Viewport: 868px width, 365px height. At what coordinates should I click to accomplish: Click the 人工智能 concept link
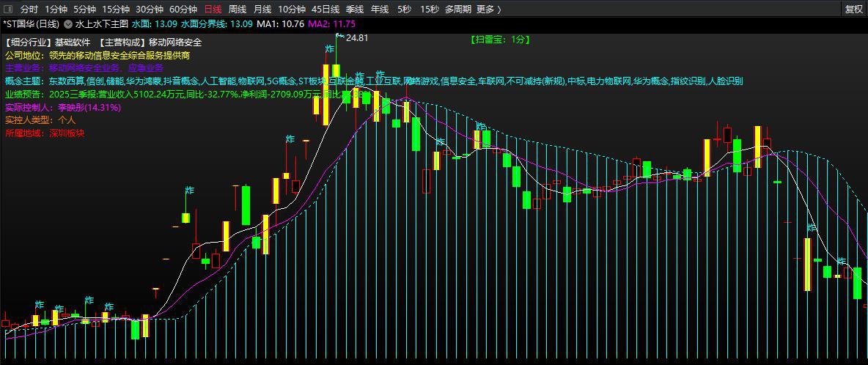[218, 81]
